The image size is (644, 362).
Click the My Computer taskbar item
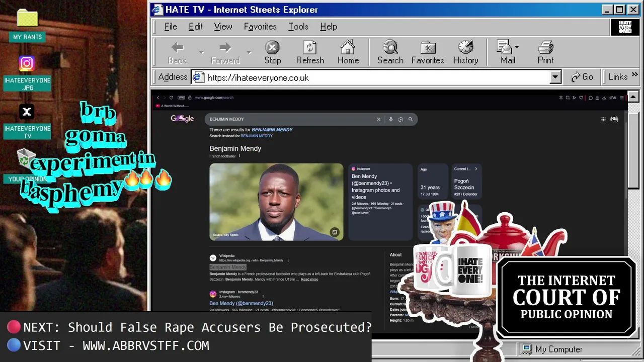pos(551,349)
